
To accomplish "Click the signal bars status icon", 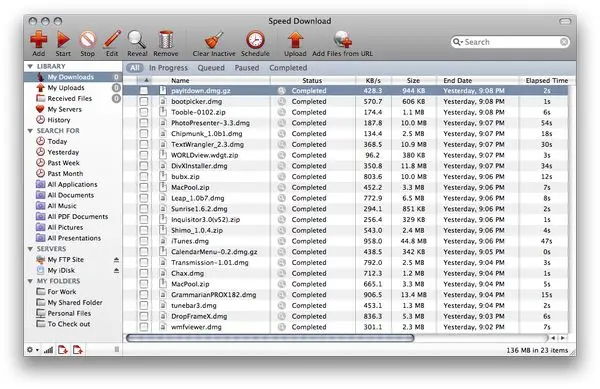I will point(48,350).
